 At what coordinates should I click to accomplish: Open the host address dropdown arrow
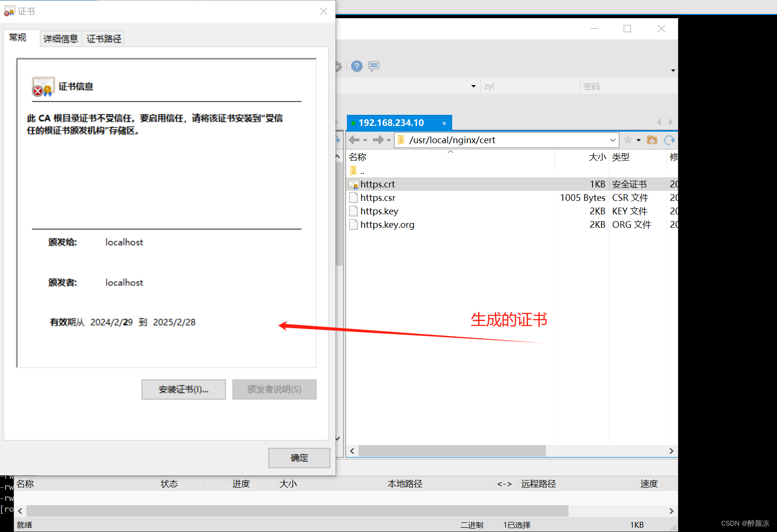coord(473,87)
